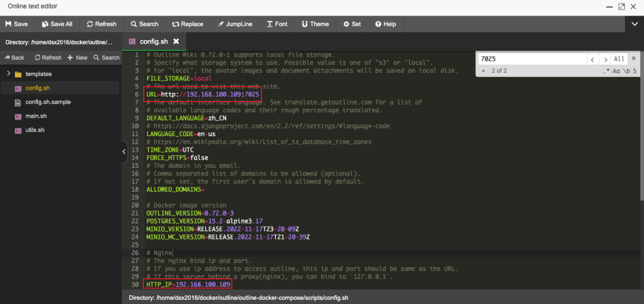This screenshot has height=304, width=644.
Task: Click the ALLOWED_DOMAINS= line
Action: [175, 190]
